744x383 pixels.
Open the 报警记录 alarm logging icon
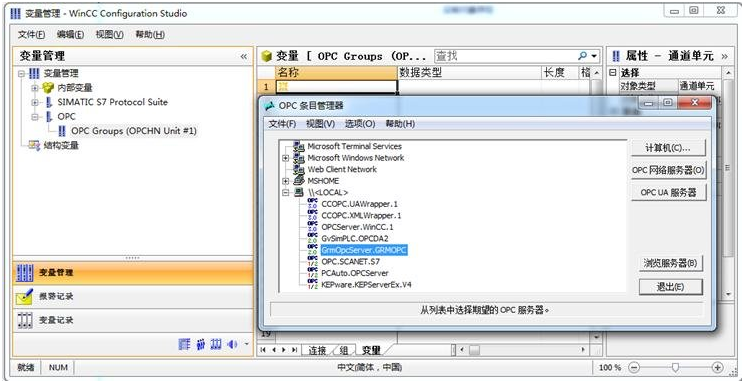[x=25, y=297]
